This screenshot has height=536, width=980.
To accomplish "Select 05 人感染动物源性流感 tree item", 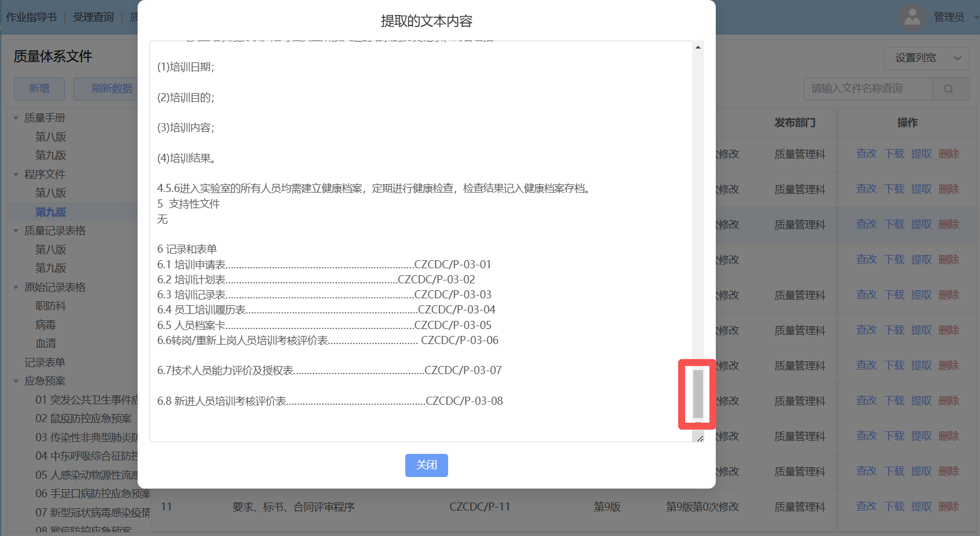I will point(87,475).
